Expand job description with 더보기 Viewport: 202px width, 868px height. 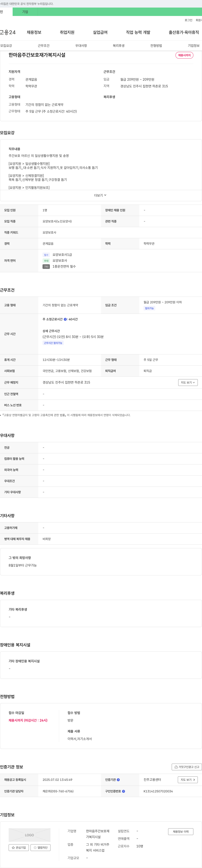100,195
